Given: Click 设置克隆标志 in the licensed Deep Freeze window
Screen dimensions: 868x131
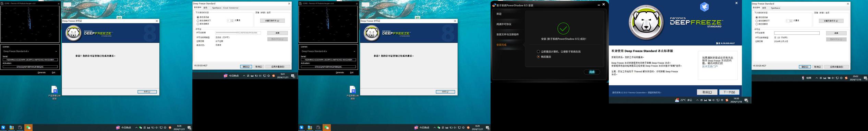Looking at the screenshot, I should [x=272, y=21].
